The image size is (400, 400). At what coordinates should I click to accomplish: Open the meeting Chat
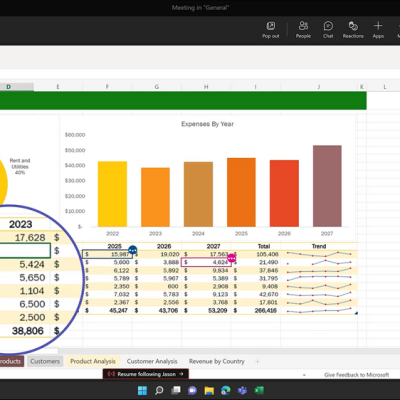click(328, 30)
